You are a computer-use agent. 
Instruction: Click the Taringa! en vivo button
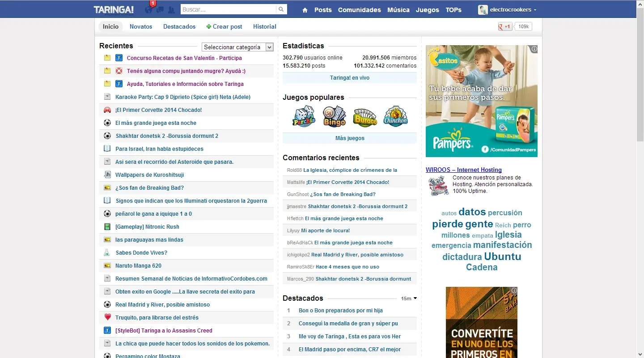point(350,78)
